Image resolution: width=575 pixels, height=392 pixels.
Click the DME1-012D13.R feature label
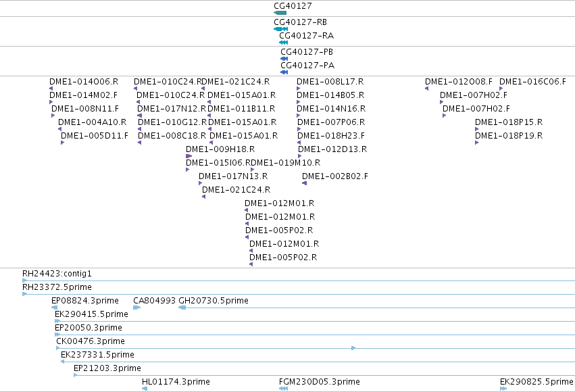tap(332, 149)
